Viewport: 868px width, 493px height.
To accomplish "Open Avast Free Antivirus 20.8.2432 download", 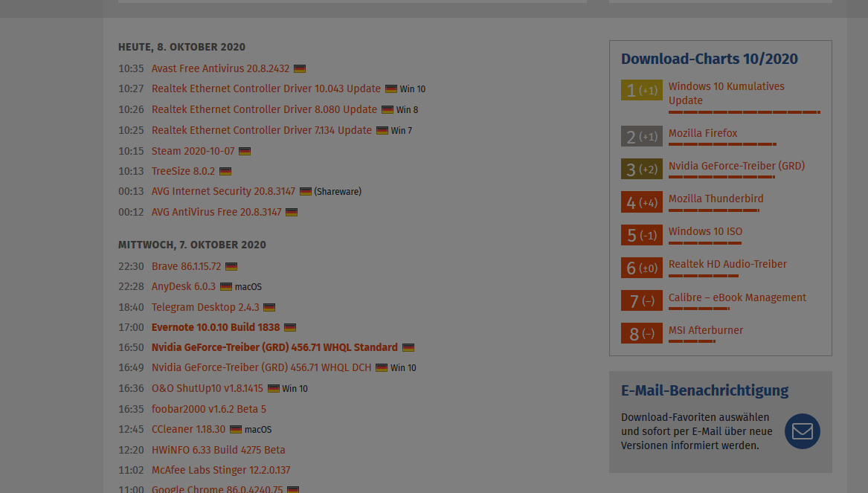I will tap(220, 68).
